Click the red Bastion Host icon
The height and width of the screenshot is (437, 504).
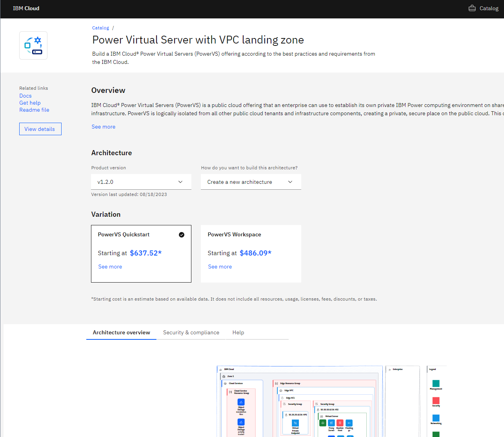tap(340, 423)
